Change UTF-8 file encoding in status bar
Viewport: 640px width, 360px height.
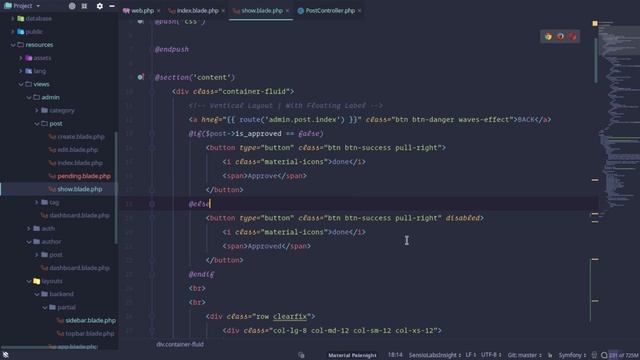491,355
